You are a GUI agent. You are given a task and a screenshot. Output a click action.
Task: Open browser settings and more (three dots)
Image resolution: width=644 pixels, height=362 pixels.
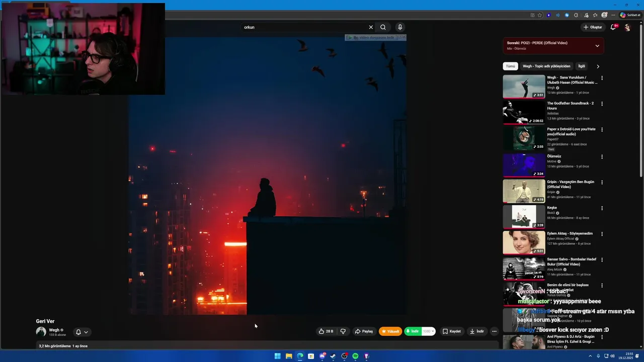pyautogui.click(x=613, y=15)
